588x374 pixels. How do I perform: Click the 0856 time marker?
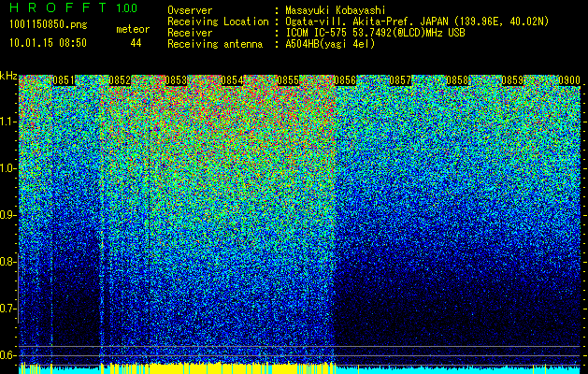345,80
